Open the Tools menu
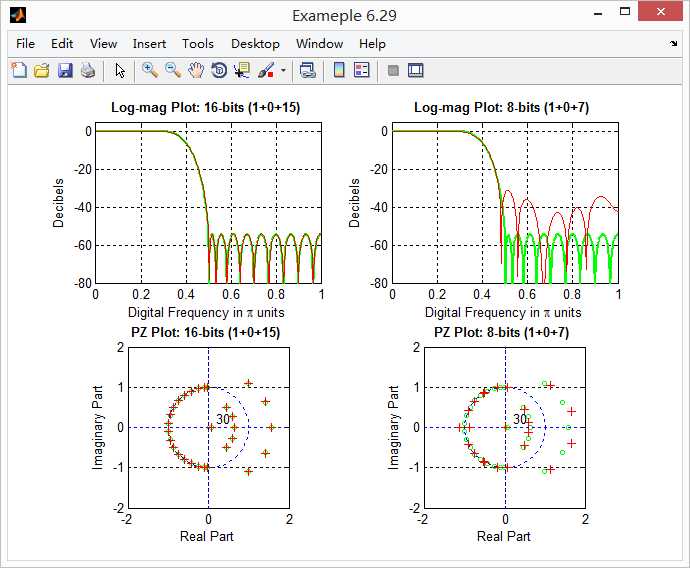Image resolution: width=690 pixels, height=568 pixels. point(198,44)
